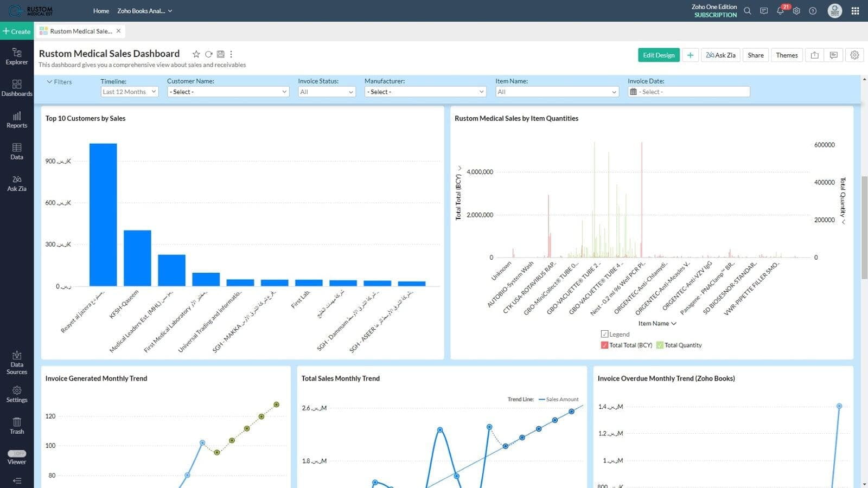Viewport: 868px width, 488px height.
Task: Open the Invoice Status dropdown
Action: tap(327, 92)
